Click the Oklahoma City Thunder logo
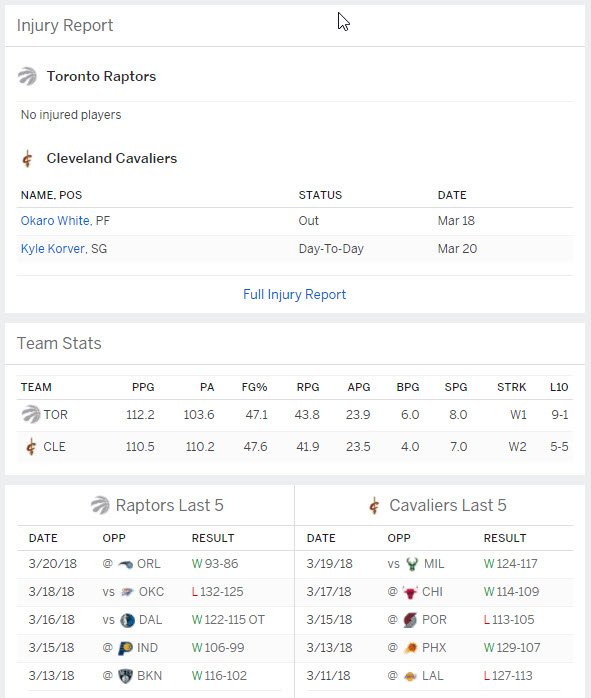This screenshot has height=698, width=591. tap(127, 592)
